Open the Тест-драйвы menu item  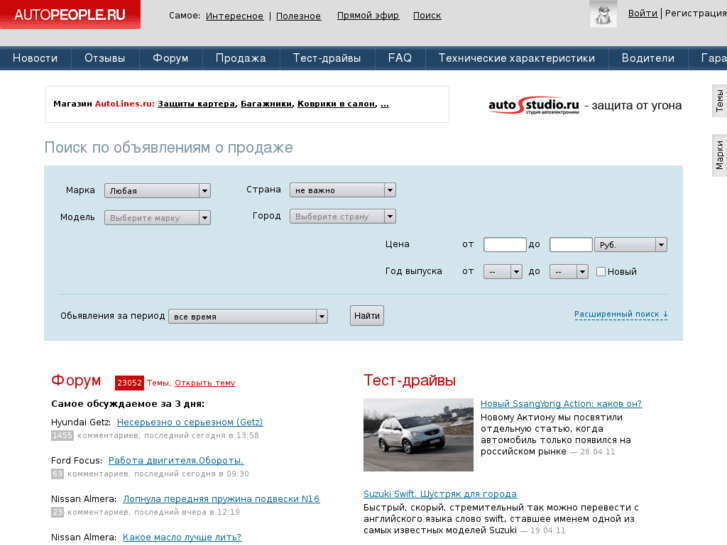click(x=327, y=58)
